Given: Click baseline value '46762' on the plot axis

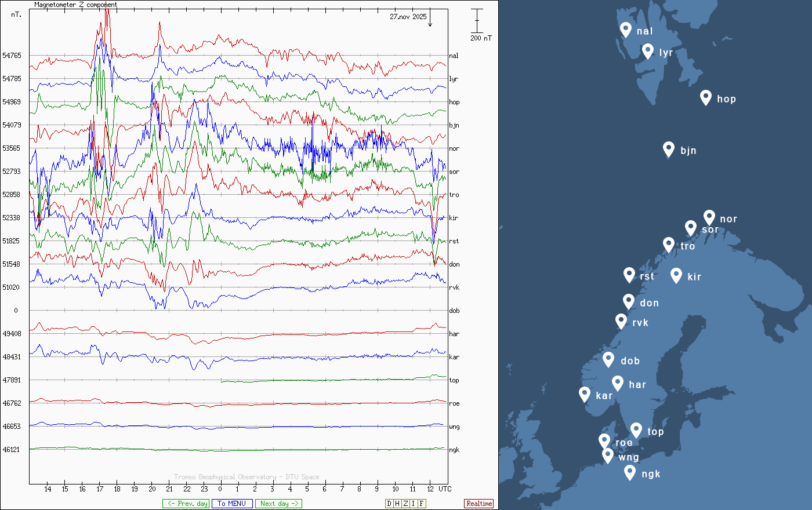Looking at the screenshot, I should point(12,403).
